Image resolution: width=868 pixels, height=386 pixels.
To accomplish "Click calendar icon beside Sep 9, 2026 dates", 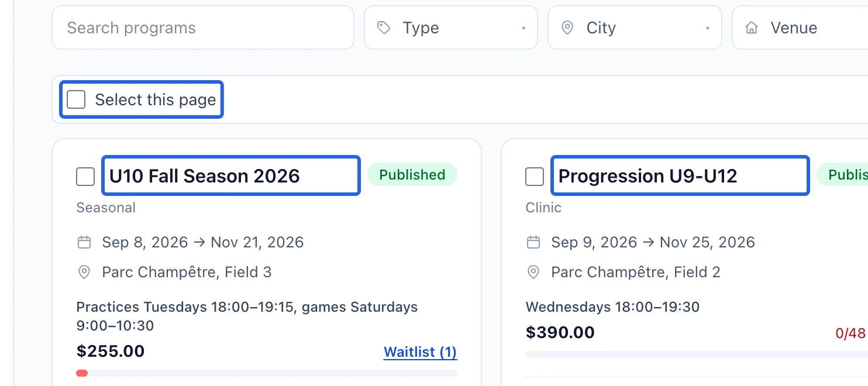I will pyautogui.click(x=533, y=242).
